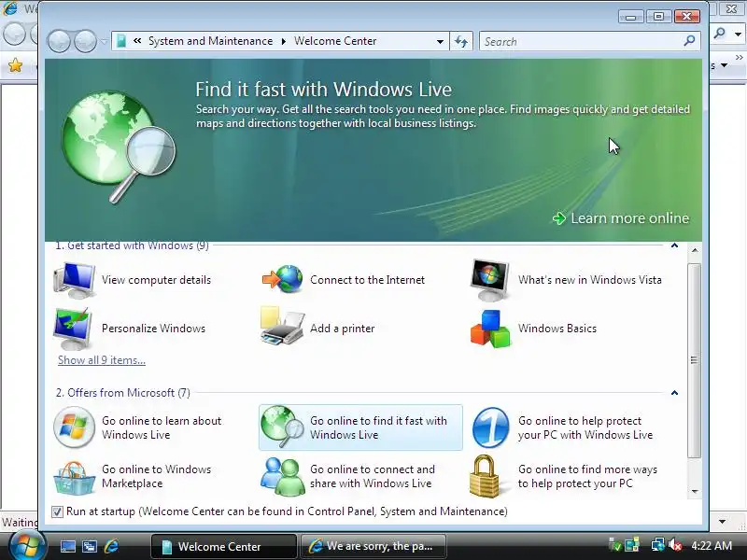Select find it fast globe magnifier icon

pyautogui.click(x=283, y=427)
